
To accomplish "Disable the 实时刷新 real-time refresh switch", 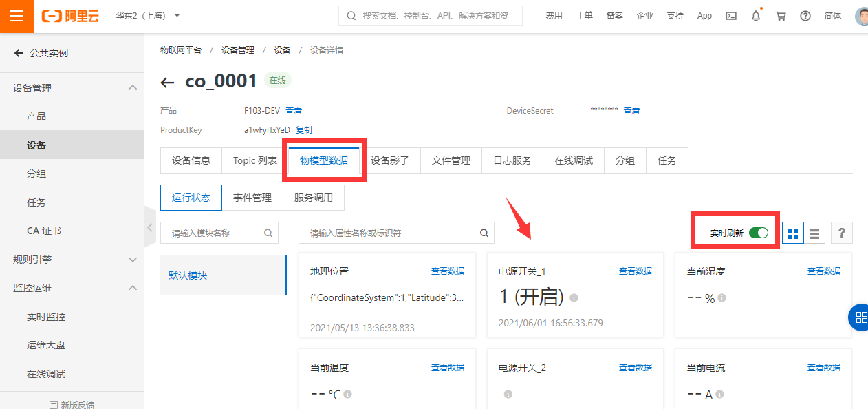I will [x=758, y=233].
